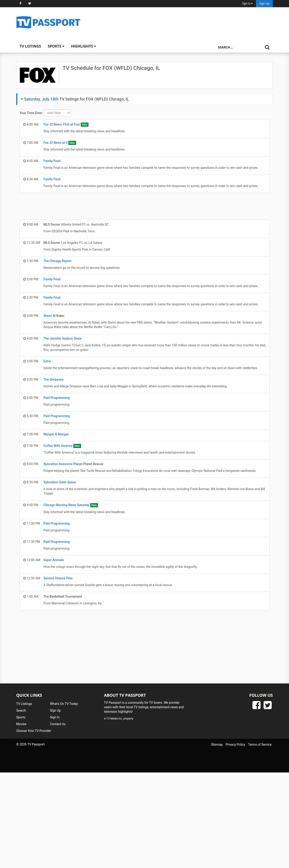Open the 11:30 PM Paid Programming listing
289x868 pixels.
click(56, 541)
